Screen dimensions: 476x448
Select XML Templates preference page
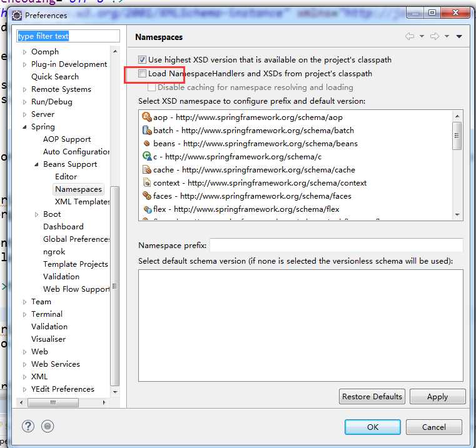click(x=82, y=202)
